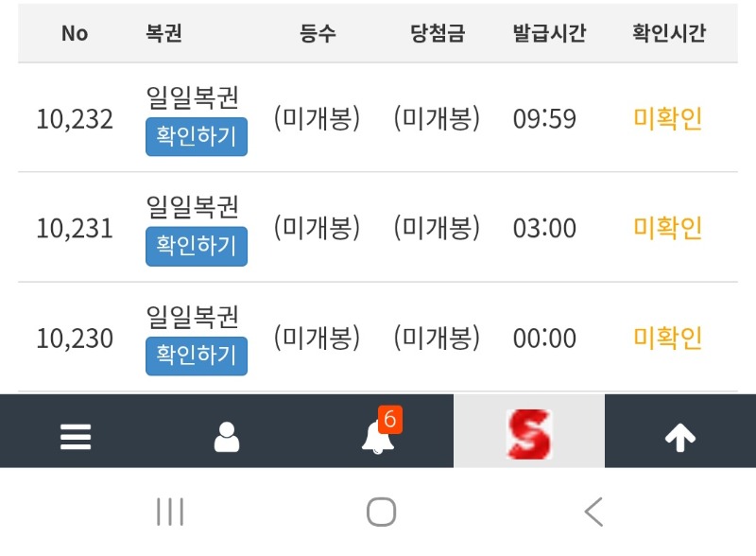756x556 pixels.
Task: Tap Android back arrow icon
Action: (593, 513)
